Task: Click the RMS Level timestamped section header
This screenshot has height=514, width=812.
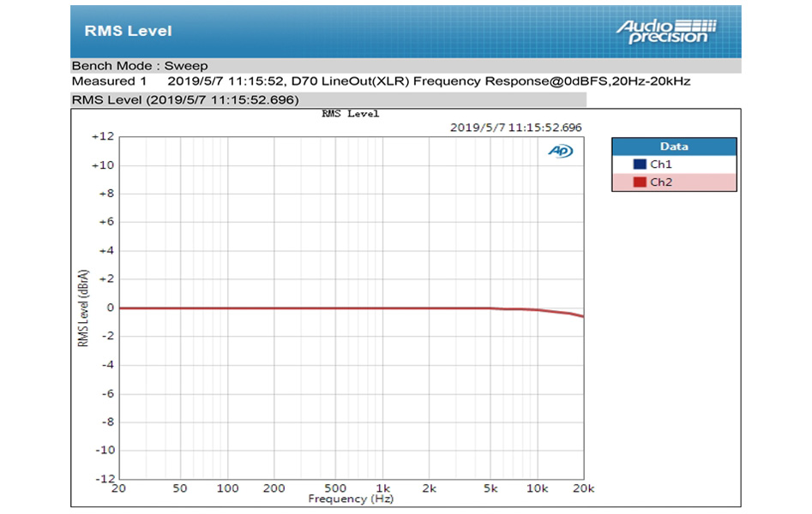Action: [x=184, y=99]
